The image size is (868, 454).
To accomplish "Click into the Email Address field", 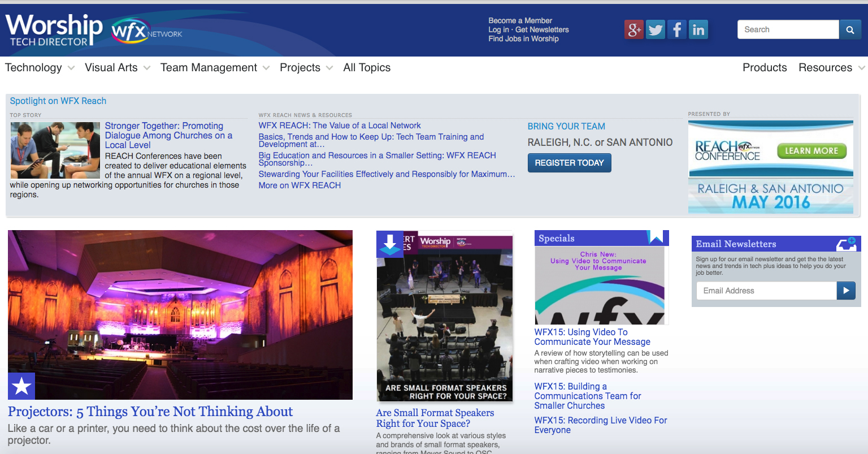I will pyautogui.click(x=766, y=291).
